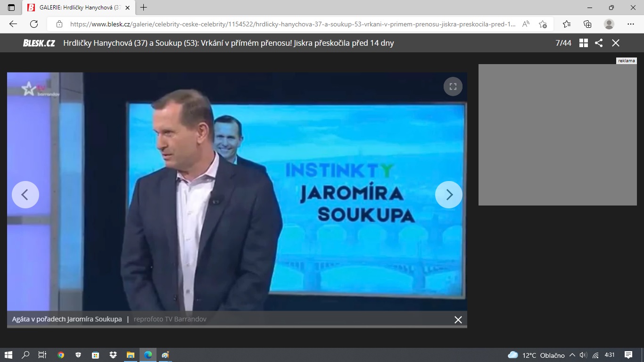This screenshot has height=362, width=644.
Task: Close the photo caption bar
Action: (x=458, y=320)
